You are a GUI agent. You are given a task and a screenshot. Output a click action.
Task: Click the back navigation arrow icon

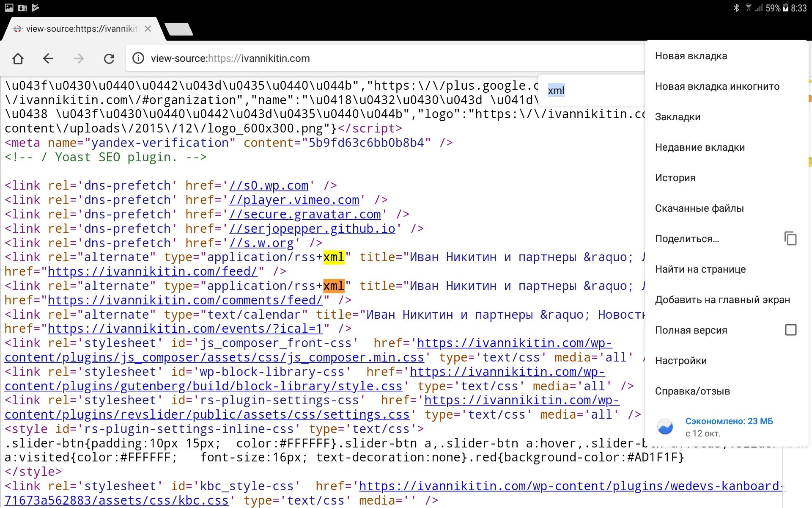[x=49, y=58]
